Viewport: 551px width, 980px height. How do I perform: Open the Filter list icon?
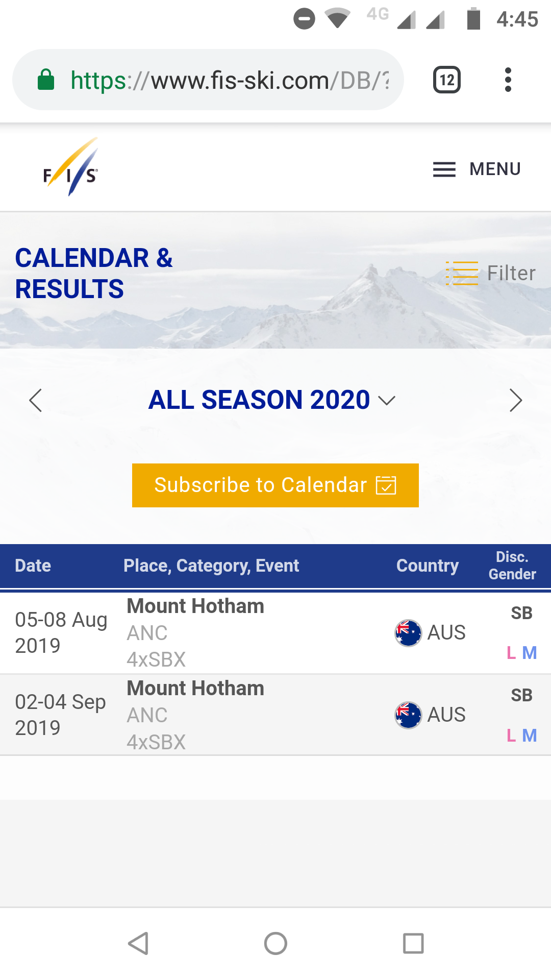click(462, 273)
